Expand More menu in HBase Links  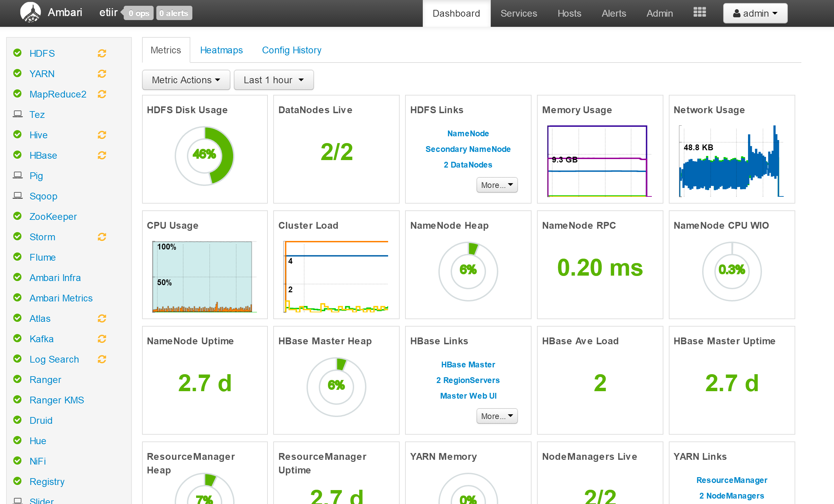click(x=497, y=416)
